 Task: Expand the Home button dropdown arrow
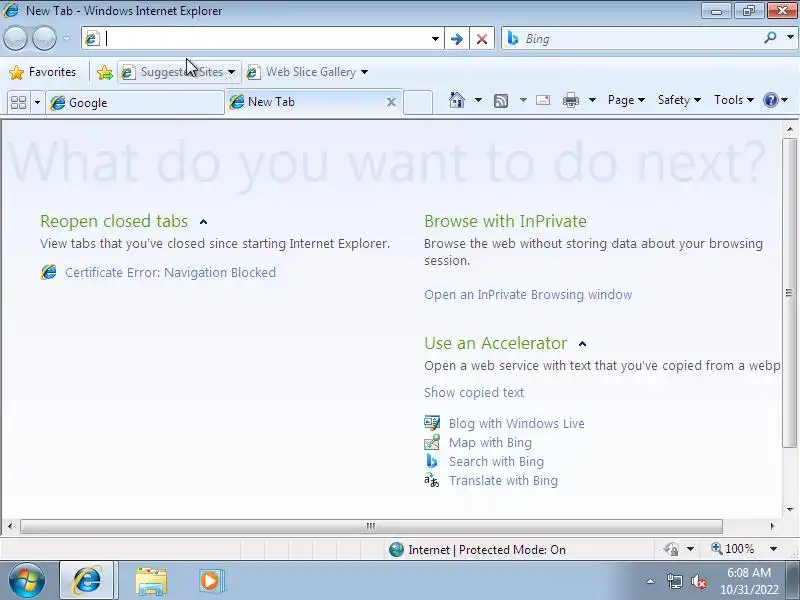[x=478, y=100]
